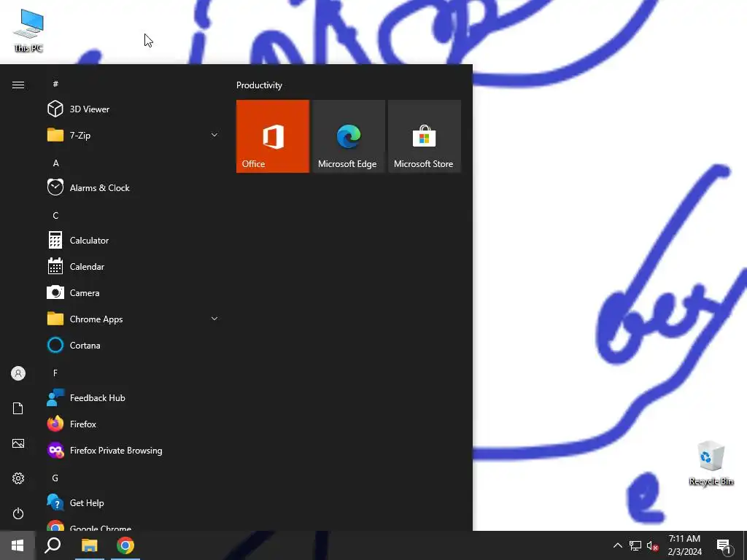
Task: Open the user account icon
Action: point(18,373)
